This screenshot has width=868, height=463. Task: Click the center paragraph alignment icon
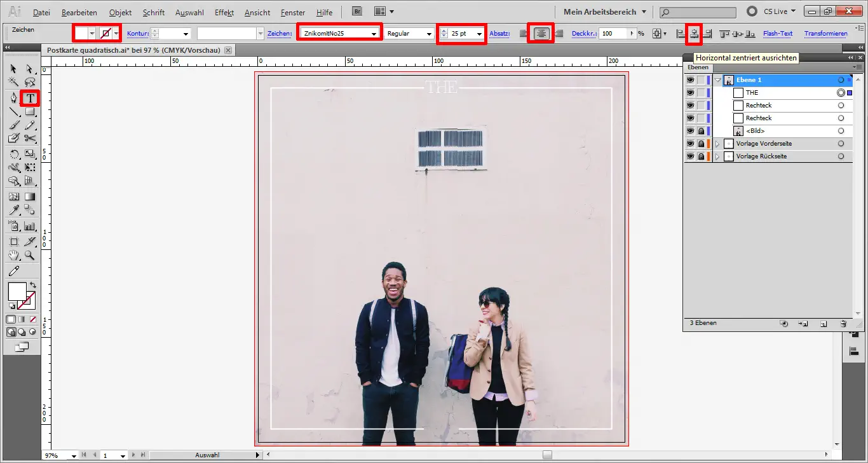pyautogui.click(x=541, y=34)
